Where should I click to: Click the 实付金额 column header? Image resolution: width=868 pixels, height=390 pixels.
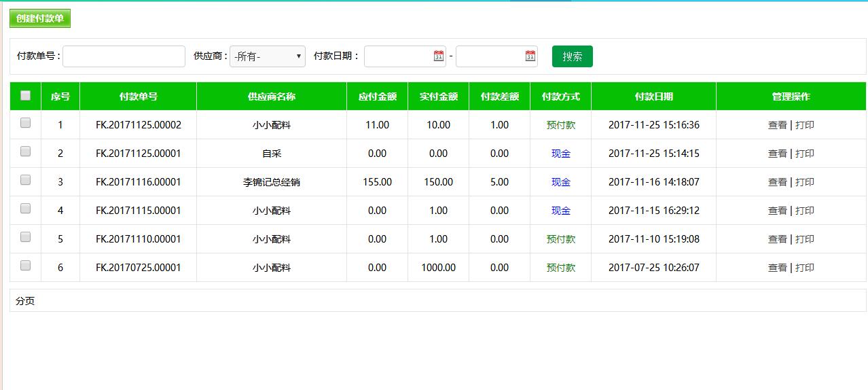click(438, 96)
